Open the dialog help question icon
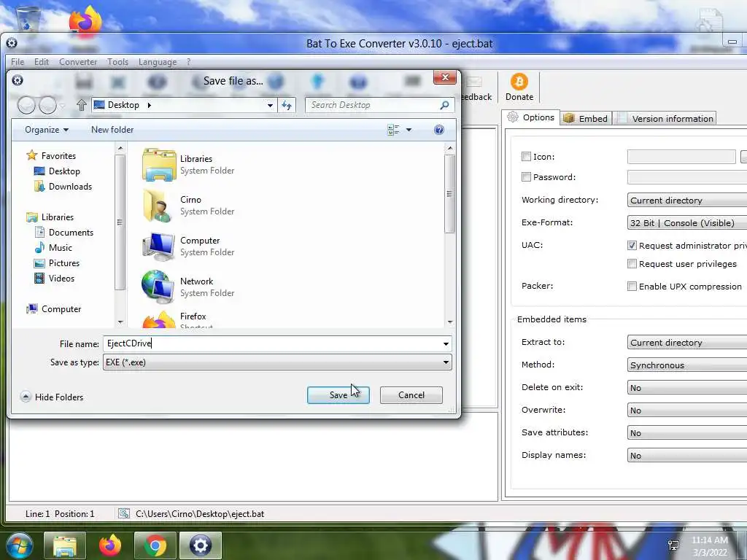The image size is (747, 560). tap(438, 130)
